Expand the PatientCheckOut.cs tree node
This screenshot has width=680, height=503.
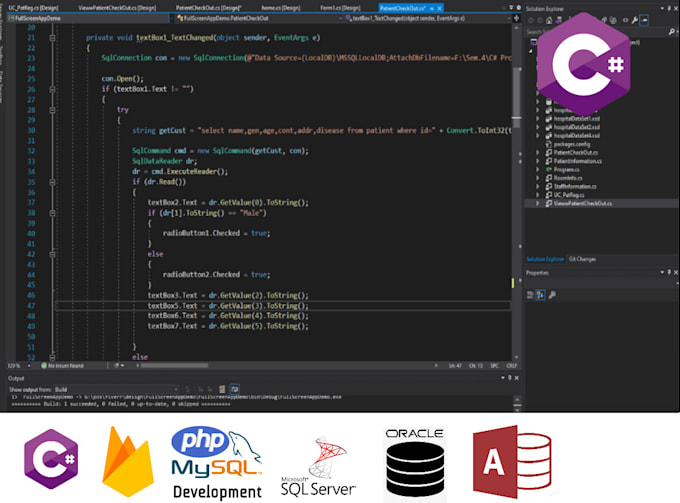[538, 153]
